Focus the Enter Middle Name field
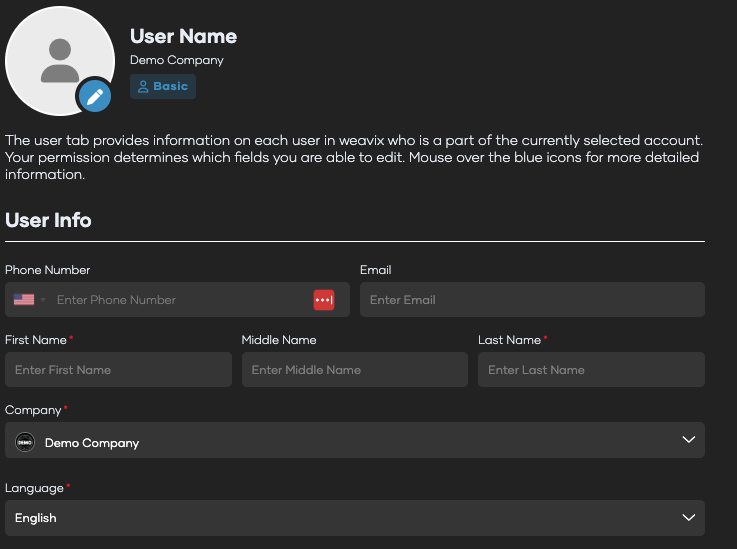The image size is (737, 549). point(354,369)
